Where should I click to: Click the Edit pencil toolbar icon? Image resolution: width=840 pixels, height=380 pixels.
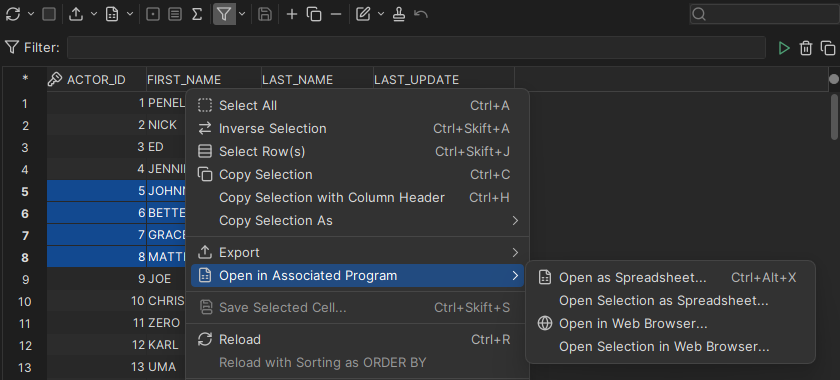point(363,14)
